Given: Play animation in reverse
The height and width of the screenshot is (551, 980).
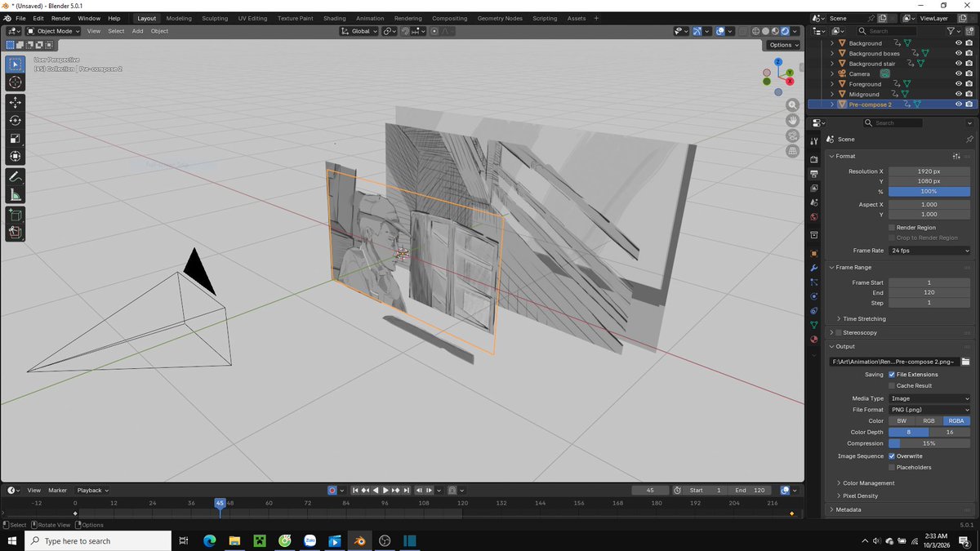Looking at the screenshot, I should (376, 490).
